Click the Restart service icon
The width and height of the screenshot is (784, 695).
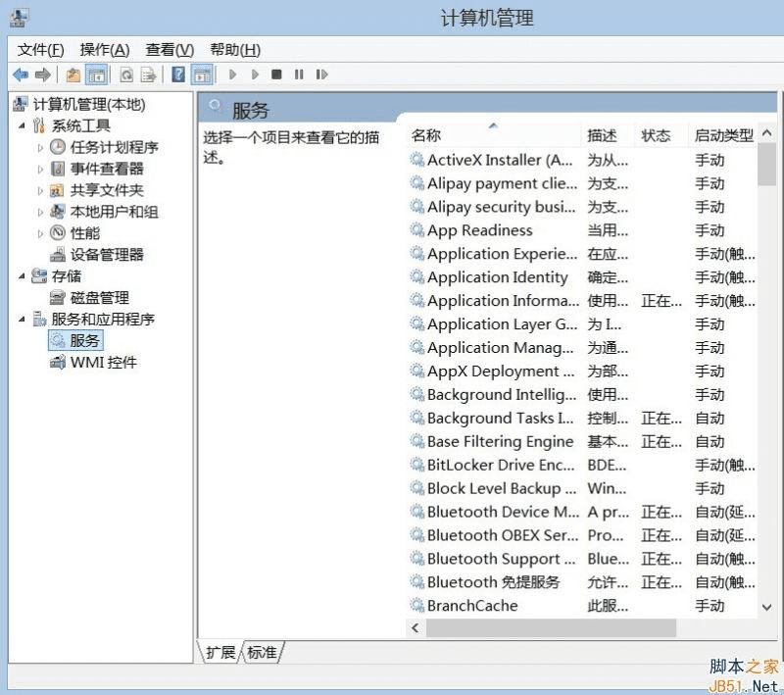click(322, 75)
